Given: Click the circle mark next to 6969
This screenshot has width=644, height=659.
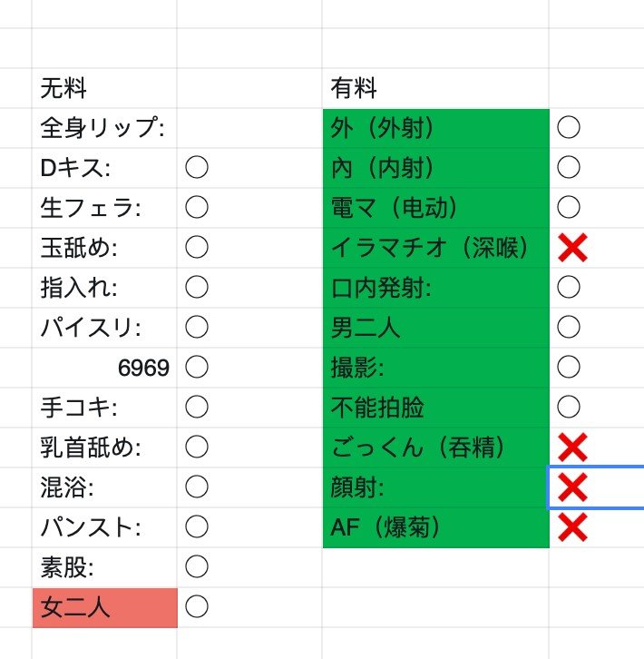Looking at the screenshot, I should point(197,367).
